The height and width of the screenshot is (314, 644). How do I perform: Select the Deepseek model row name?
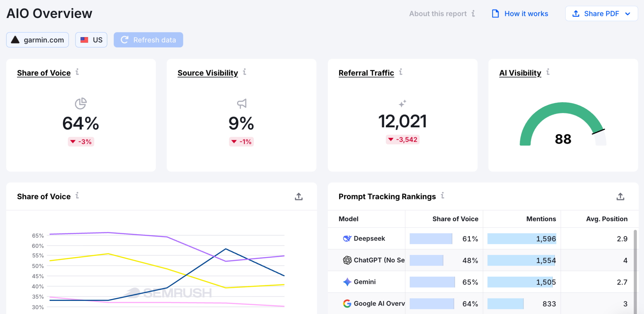(x=369, y=239)
